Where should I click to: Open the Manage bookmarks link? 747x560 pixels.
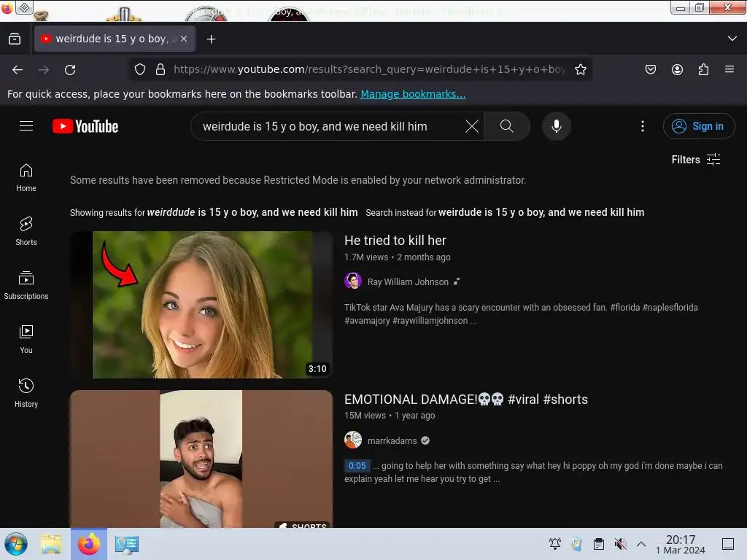coord(413,94)
